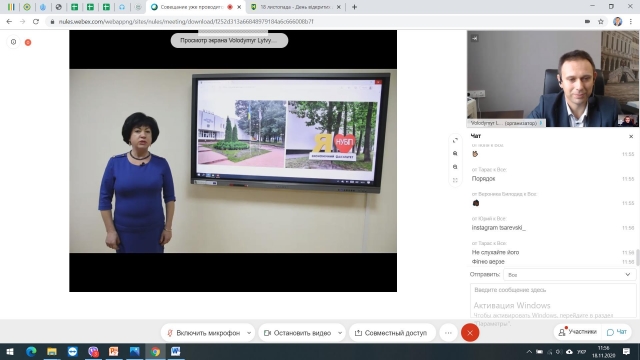Switch to the Webex meeting tab
This screenshot has height=360, width=640.
click(x=191, y=7)
